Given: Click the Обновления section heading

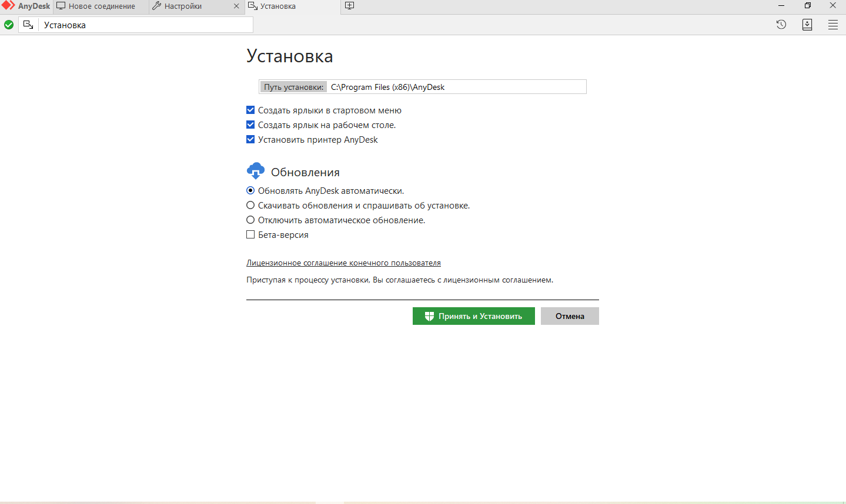Looking at the screenshot, I should click(x=305, y=172).
